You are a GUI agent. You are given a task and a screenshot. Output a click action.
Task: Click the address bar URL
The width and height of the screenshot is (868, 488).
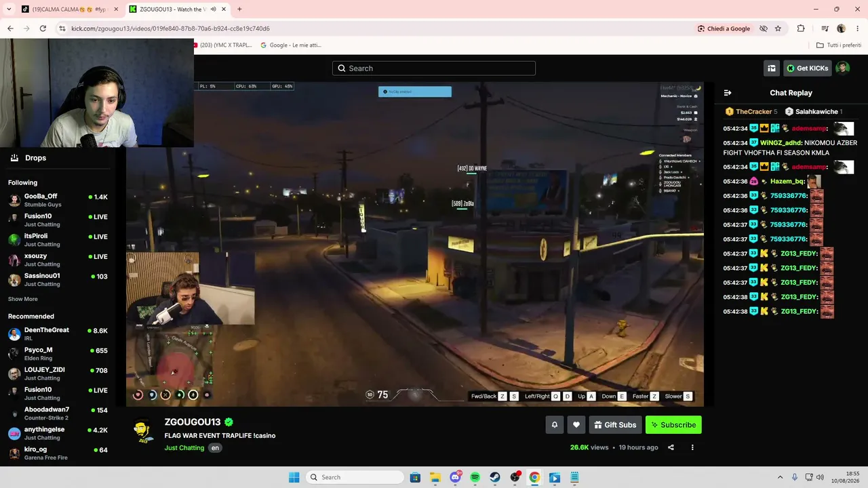(x=170, y=28)
